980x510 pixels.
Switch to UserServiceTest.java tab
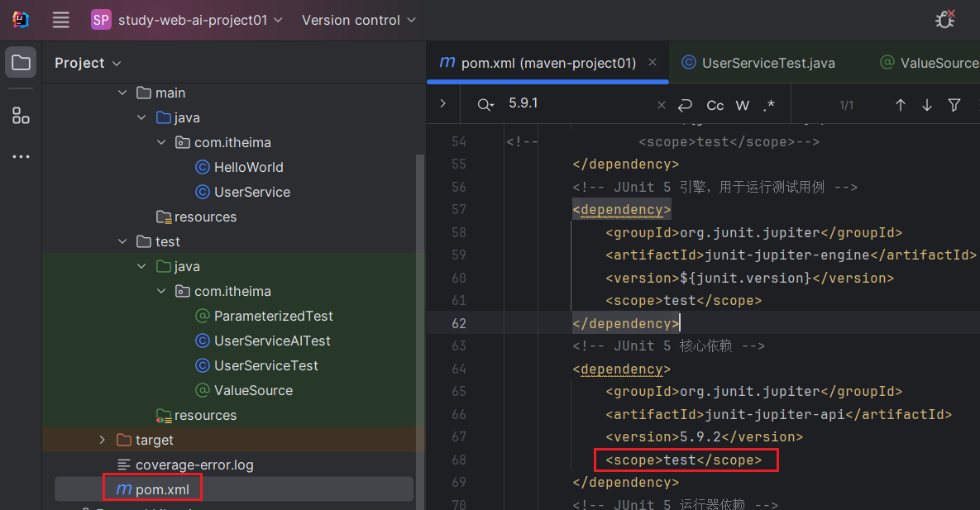[x=758, y=63]
